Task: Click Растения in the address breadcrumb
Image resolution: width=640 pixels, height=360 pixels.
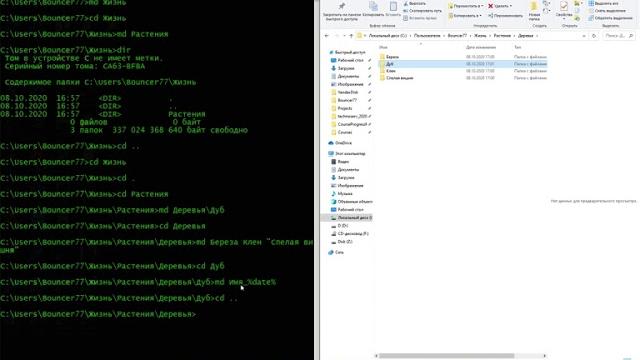Action: click(502, 36)
